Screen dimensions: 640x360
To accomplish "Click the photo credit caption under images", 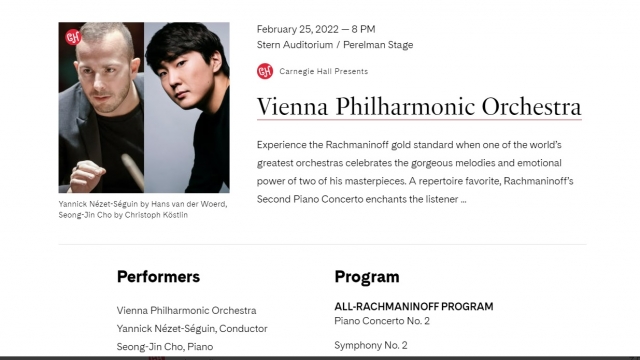I will click(x=143, y=209).
